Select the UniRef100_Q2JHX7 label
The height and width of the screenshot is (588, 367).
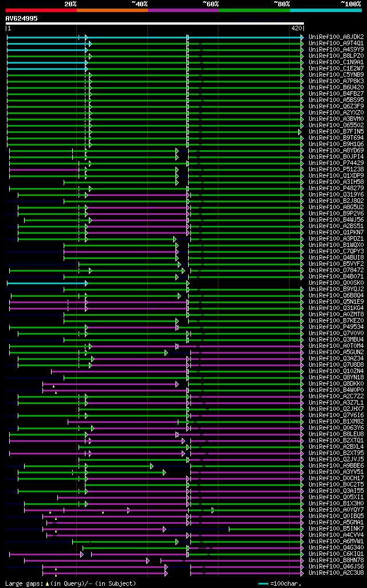click(336, 409)
